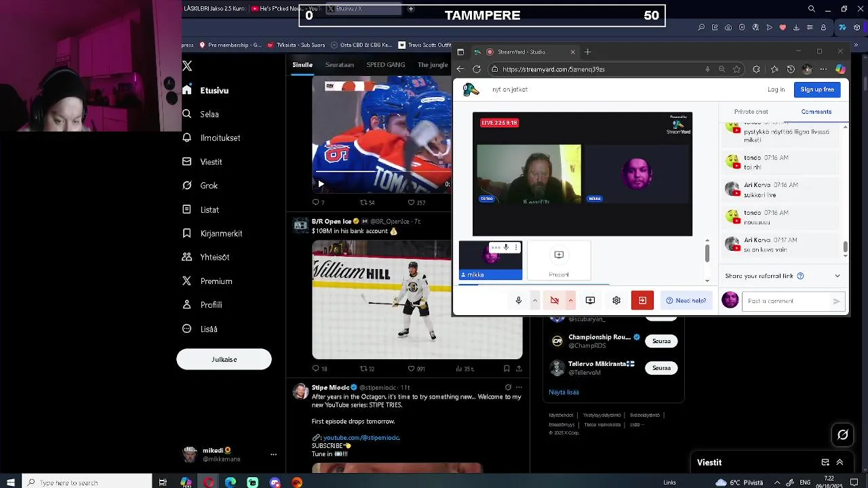This screenshot has height=488, width=868.
Task: Like the B/R Open Ice post
Action: point(416,369)
